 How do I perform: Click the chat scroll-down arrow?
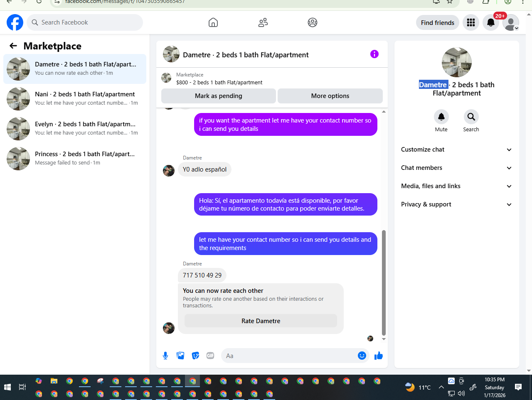pyautogui.click(x=384, y=339)
